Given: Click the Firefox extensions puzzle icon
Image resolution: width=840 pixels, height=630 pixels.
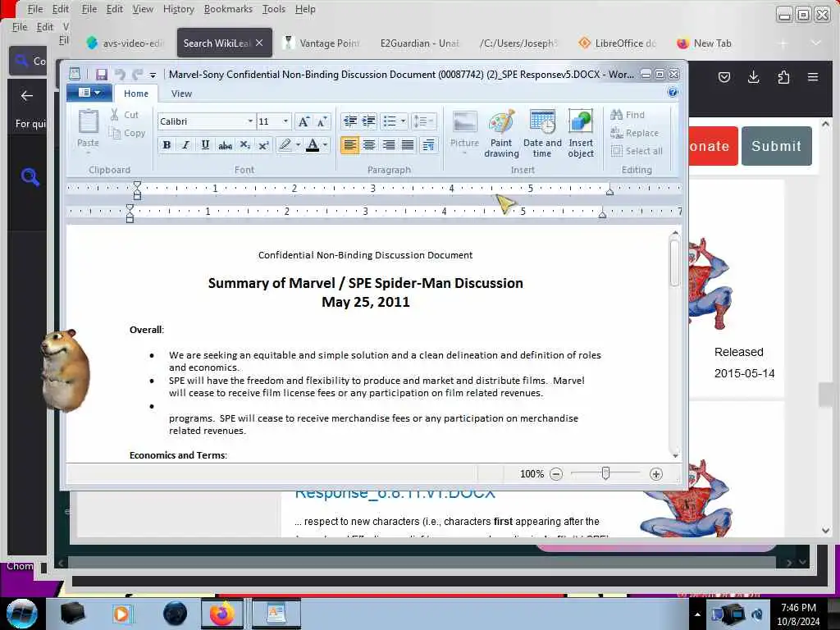Looking at the screenshot, I should (x=783, y=77).
